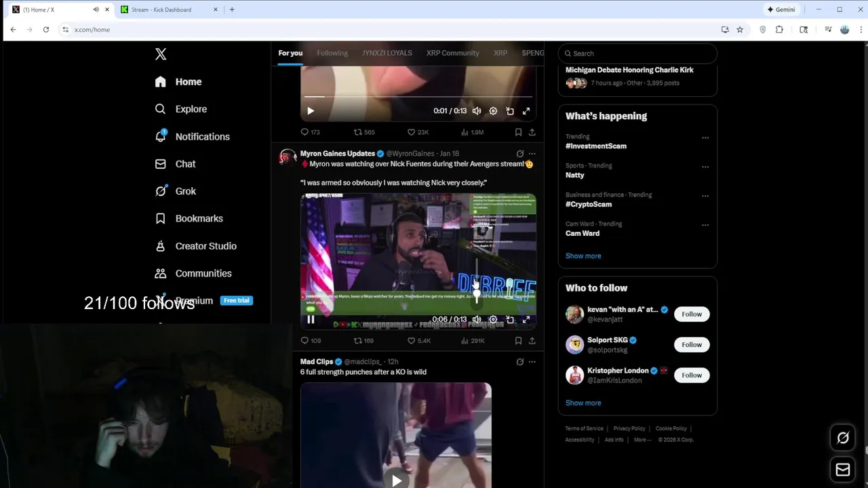The width and height of the screenshot is (868, 488).
Task: Play the Mad Clips video
Action: click(397, 481)
